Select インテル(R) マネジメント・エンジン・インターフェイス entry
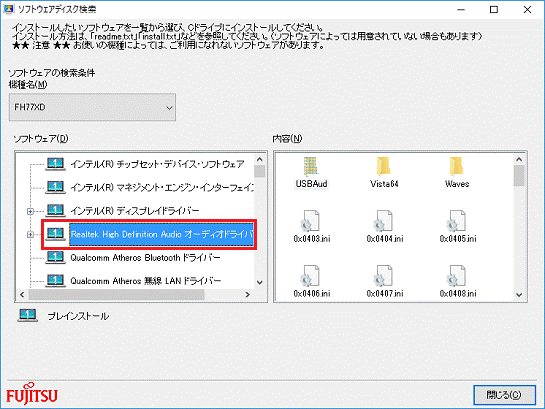 (x=162, y=188)
